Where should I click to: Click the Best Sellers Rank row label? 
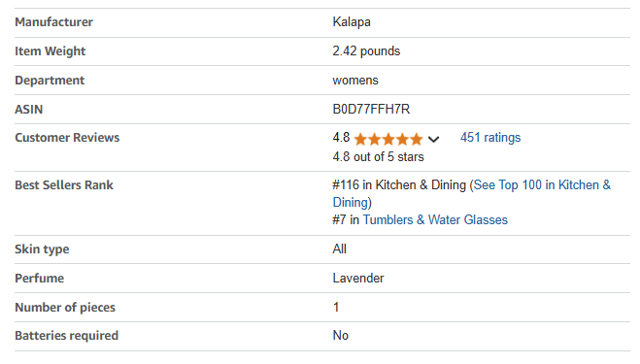(x=64, y=185)
